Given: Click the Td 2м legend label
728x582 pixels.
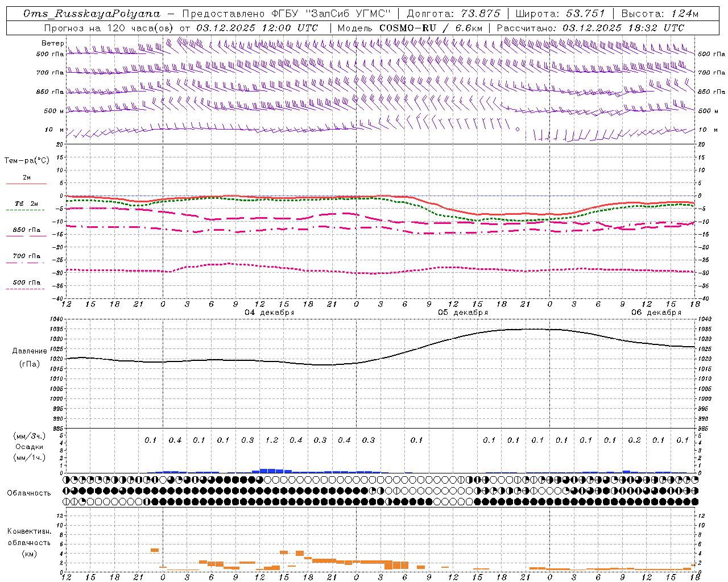Looking at the screenshot, I should [x=26, y=203].
